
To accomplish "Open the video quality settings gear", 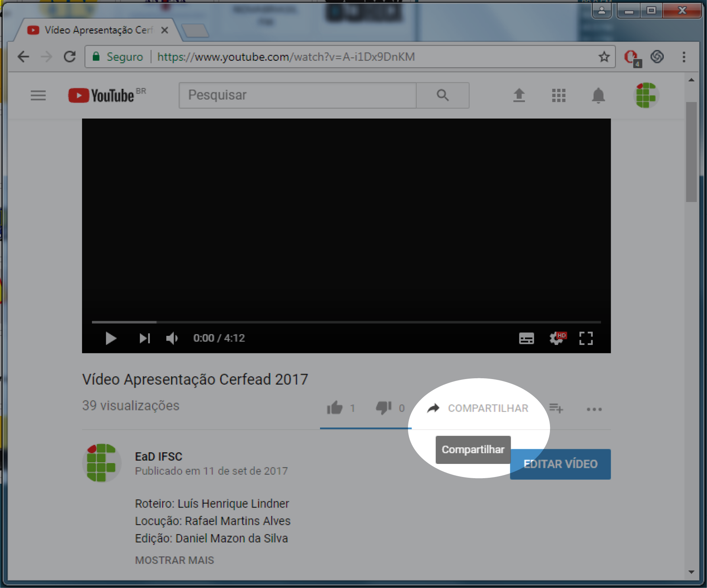I will point(556,338).
